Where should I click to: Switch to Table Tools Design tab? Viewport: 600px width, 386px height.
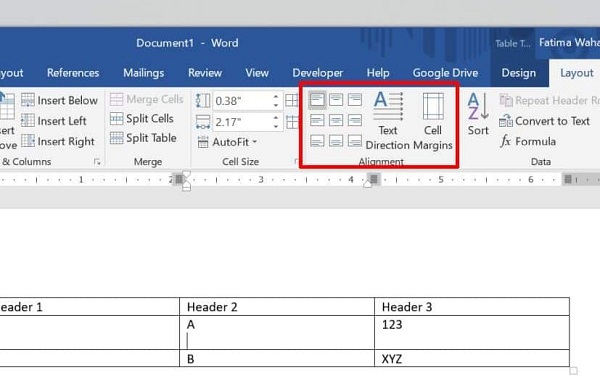(x=518, y=73)
